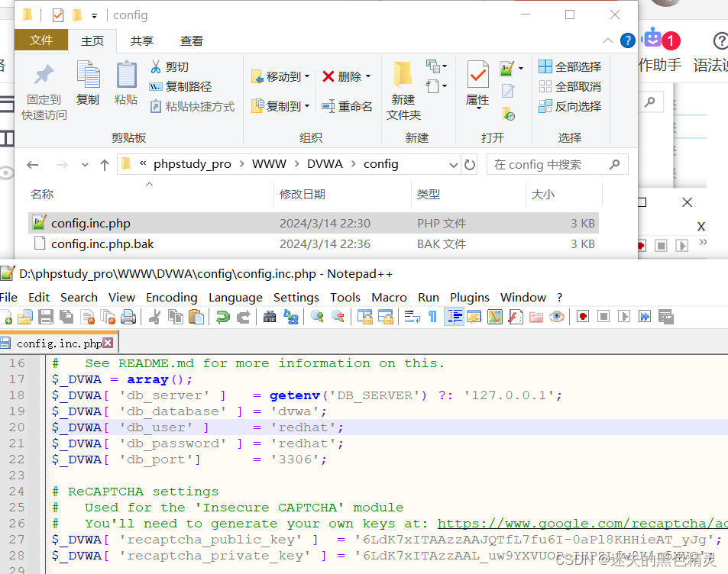Click the Save icon in Notepad++ toolbar

point(46,317)
